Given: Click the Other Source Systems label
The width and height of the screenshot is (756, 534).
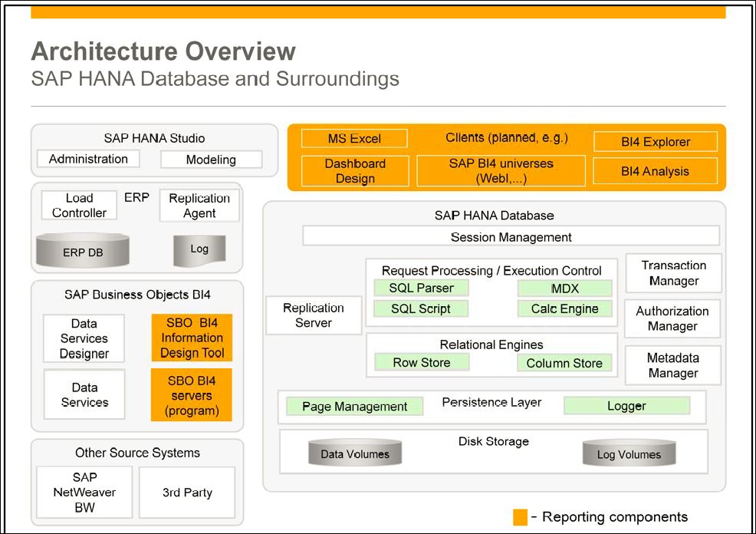Looking at the screenshot, I should [x=137, y=453].
